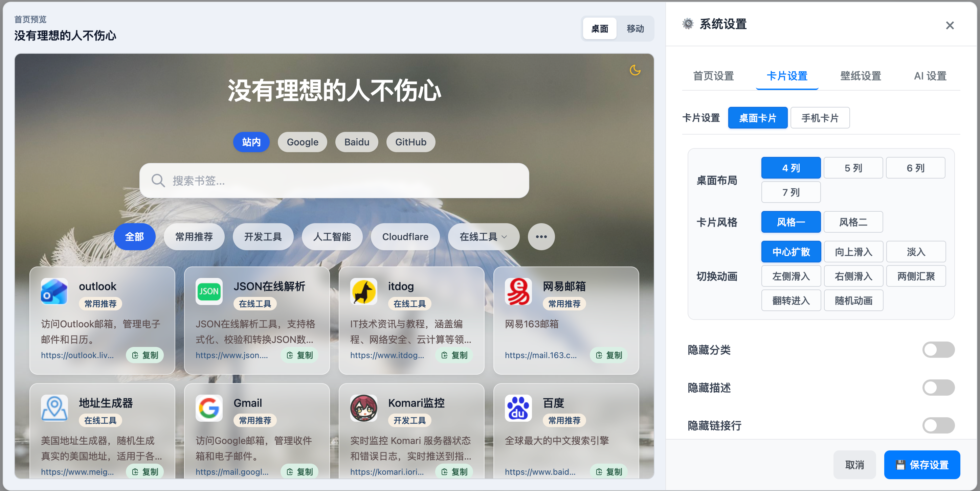The image size is (980, 491).
Task: Open the https://outlook.liv... link
Action: click(x=77, y=355)
